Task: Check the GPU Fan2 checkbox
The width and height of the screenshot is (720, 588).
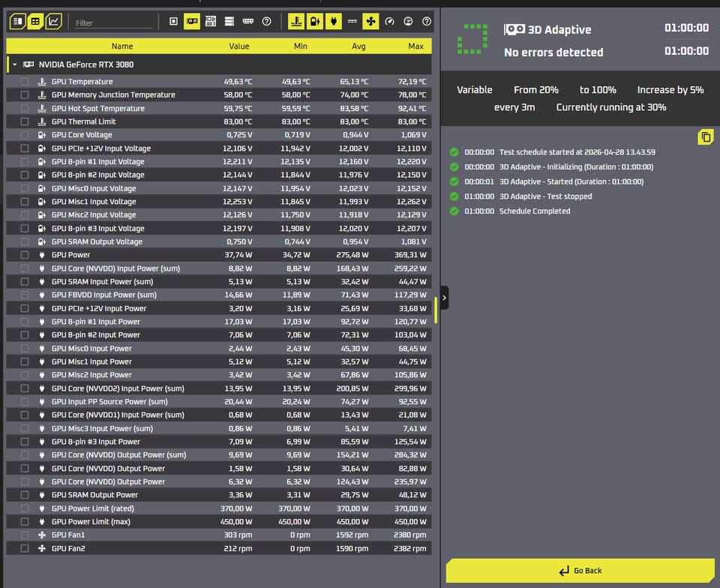Action: pyautogui.click(x=25, y=548)
